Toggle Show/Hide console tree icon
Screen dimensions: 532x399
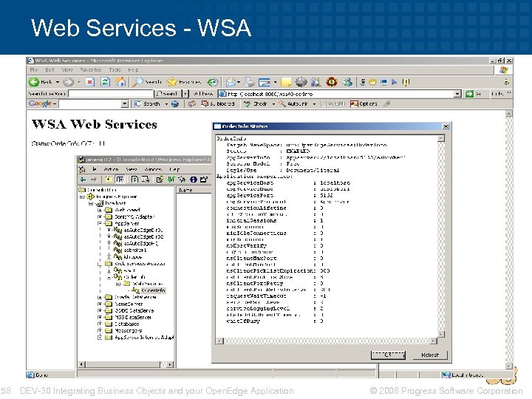coord(120,179)
